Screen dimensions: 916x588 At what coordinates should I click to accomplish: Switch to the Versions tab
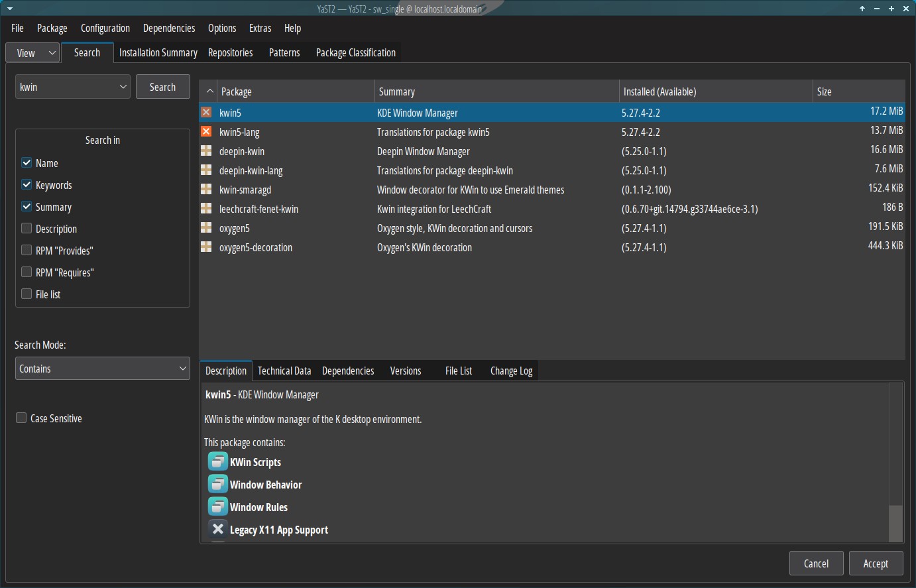coord(405,371)
